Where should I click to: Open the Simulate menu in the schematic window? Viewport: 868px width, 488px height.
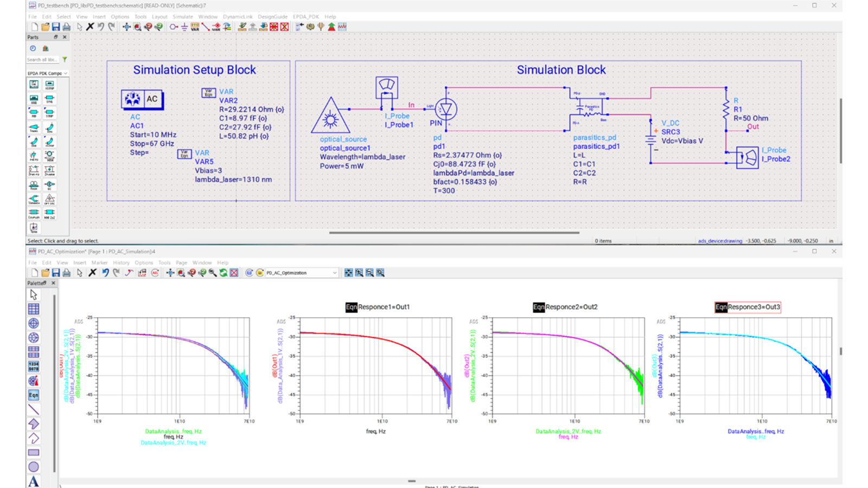coord(183,16)
